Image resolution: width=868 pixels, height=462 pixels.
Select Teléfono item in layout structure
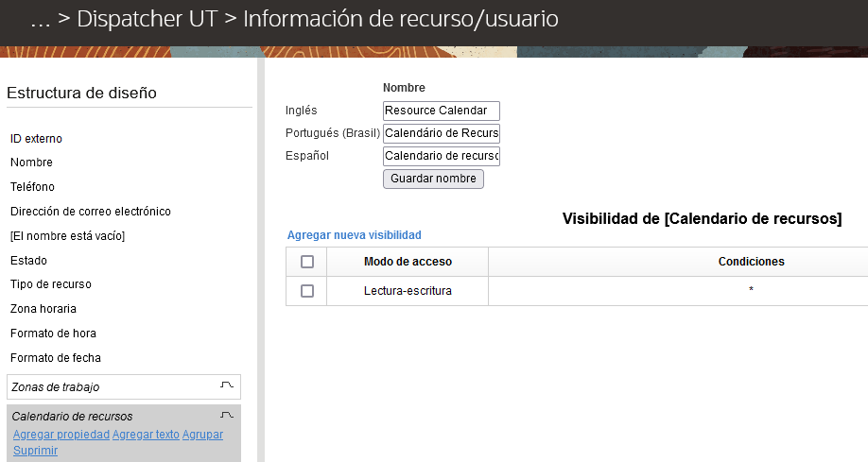tap(33, 187)
